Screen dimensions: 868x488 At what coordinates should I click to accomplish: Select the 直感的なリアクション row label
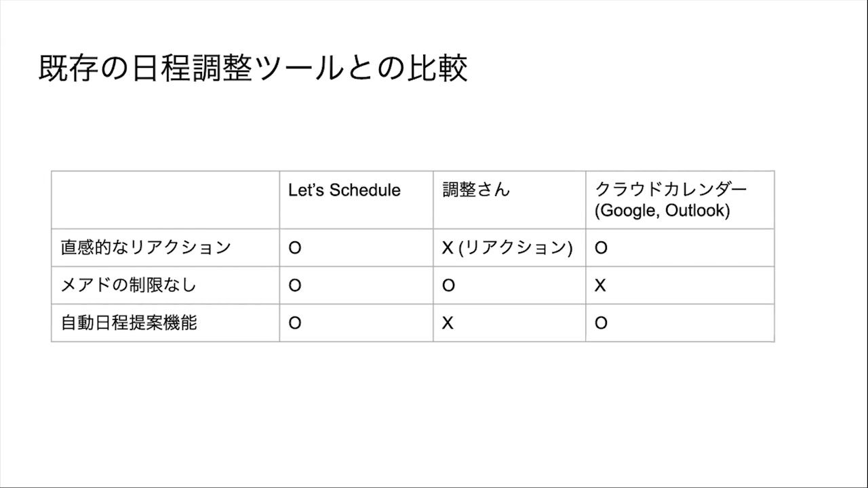point(146,247)
